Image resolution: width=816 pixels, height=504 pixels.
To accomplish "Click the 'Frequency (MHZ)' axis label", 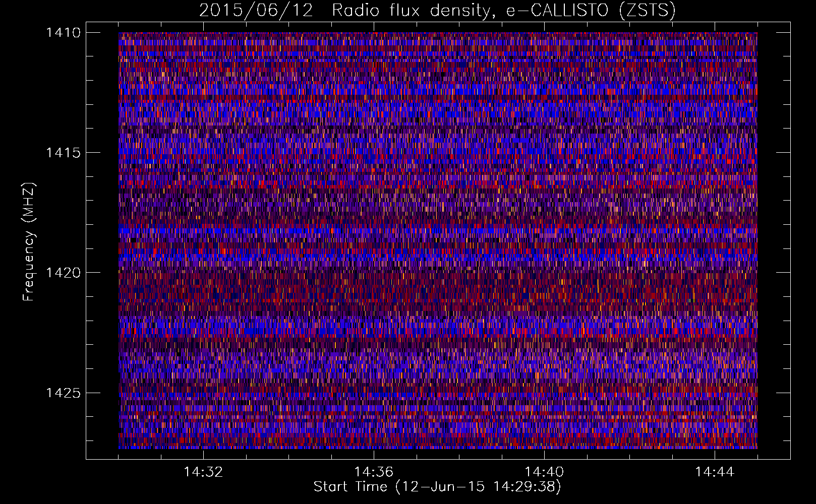I will (29, 242).
